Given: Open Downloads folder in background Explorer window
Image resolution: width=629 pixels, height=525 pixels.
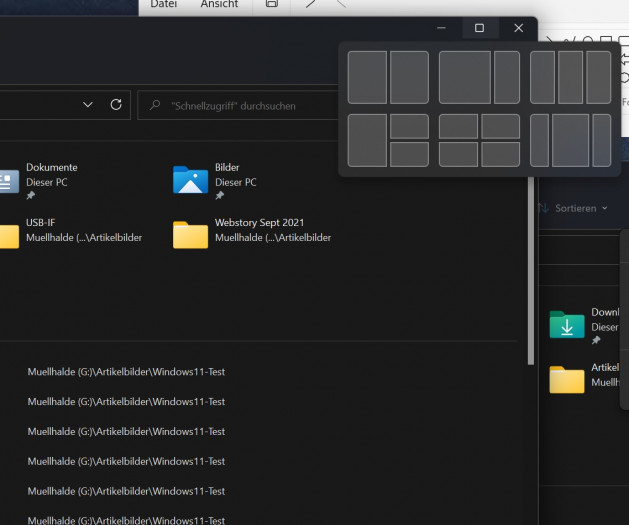Looking at the screenshot, I should [x=584, y=326].
